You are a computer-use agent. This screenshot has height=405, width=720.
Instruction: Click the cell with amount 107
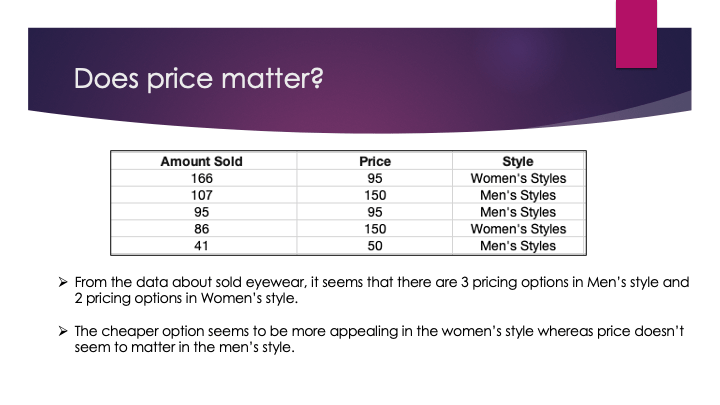click(x=201, y=195)
